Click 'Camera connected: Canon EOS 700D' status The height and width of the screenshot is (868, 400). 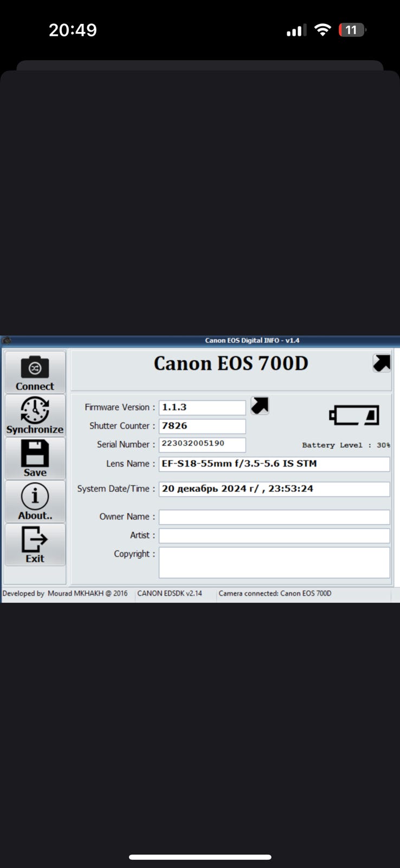point(275,593)
